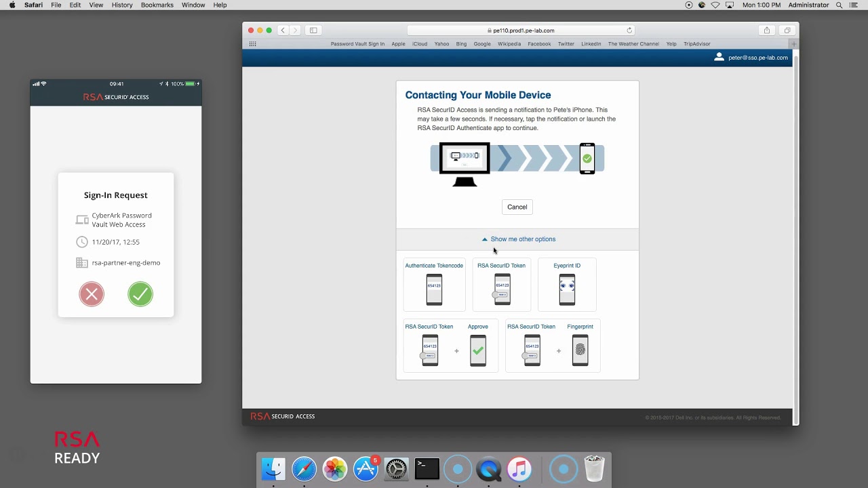Open Terminal from the Dock
The height and width of the screenshot is (488, 868).
pos(427,469)
